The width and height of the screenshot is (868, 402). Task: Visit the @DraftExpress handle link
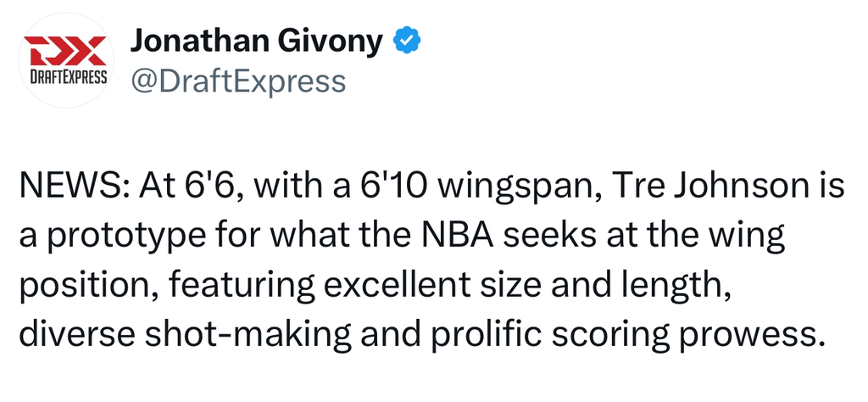tap(237, 81)
